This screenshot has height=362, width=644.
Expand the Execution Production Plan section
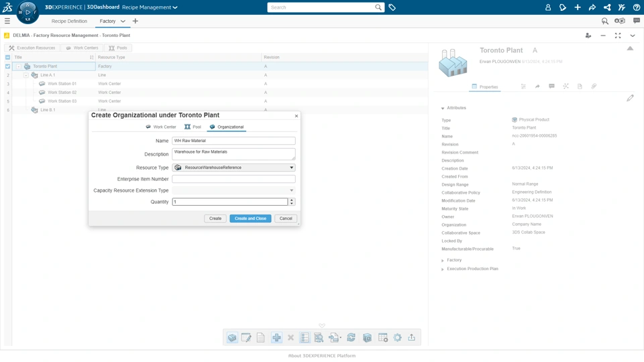pyautogui.click(x=443, y=269)
